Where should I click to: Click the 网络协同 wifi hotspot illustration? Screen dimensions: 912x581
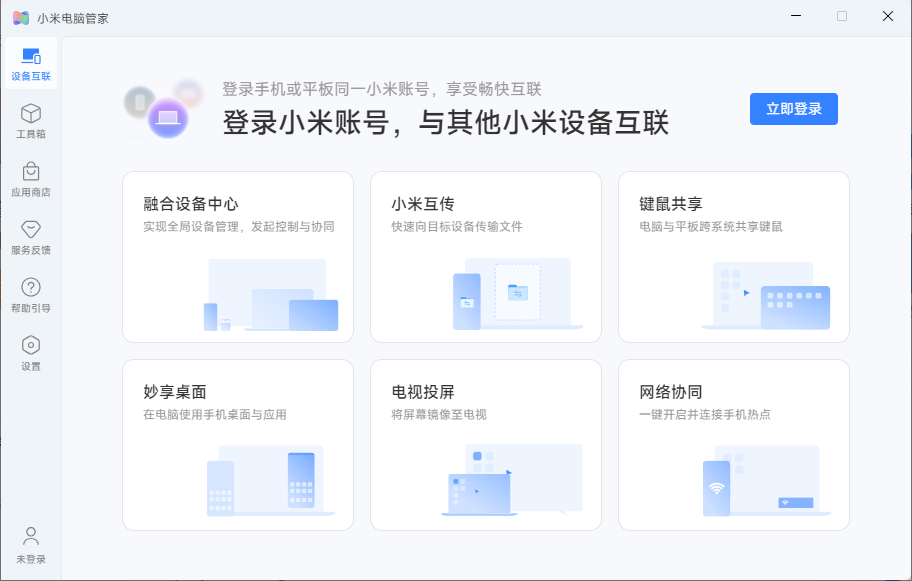click(767, 481)
